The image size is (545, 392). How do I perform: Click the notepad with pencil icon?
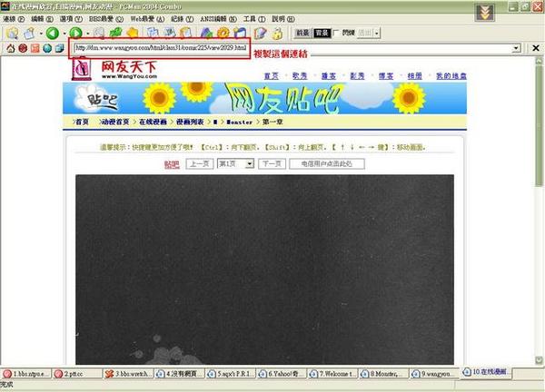[260, 33]
